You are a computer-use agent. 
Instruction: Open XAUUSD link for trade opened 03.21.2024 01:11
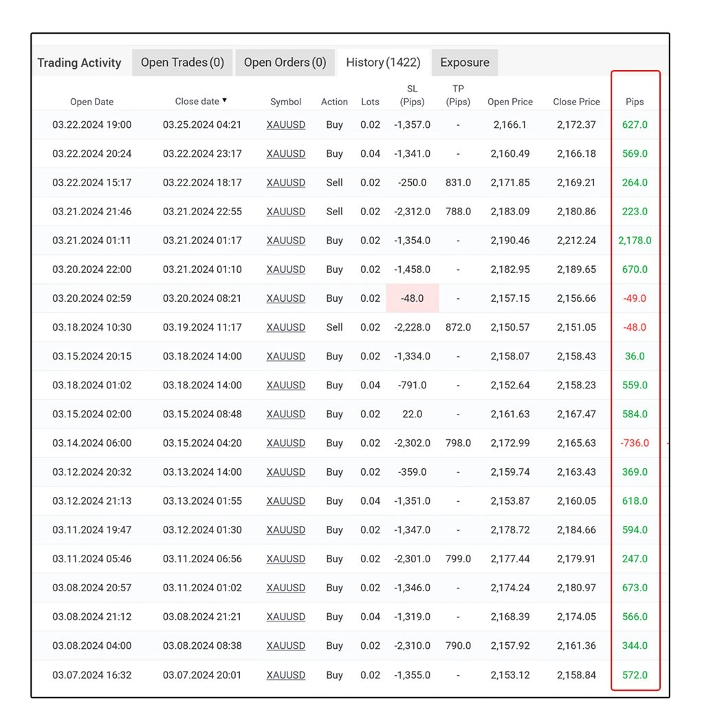pos(285,241)
